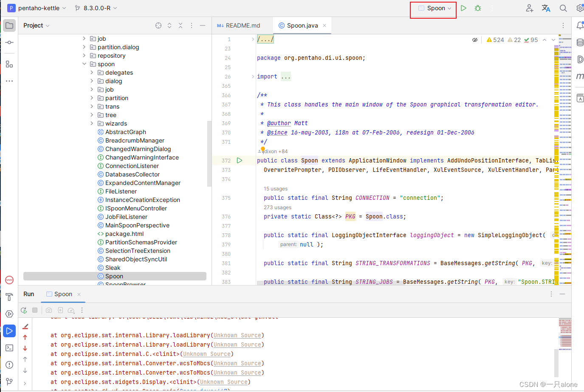Unfold the import block at line 26

click(x=253, y=76)
